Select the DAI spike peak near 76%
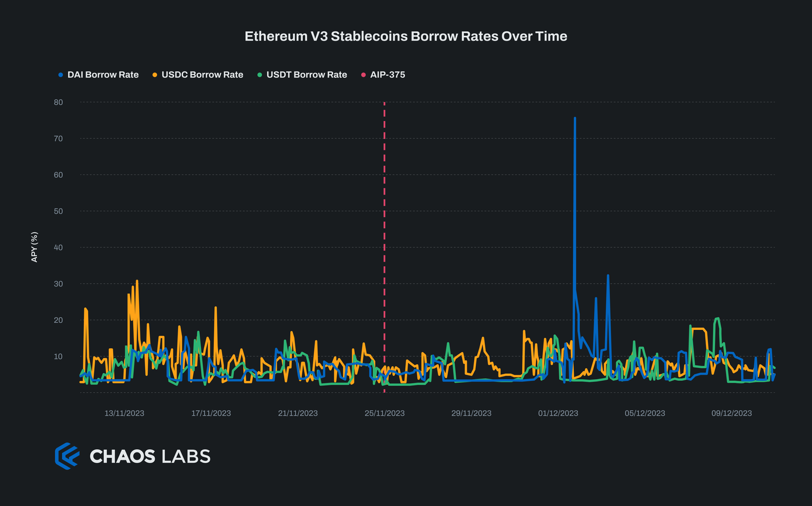The width and height of the screenshot is (812, 506). pyautogui.click(x=575, y=118)
